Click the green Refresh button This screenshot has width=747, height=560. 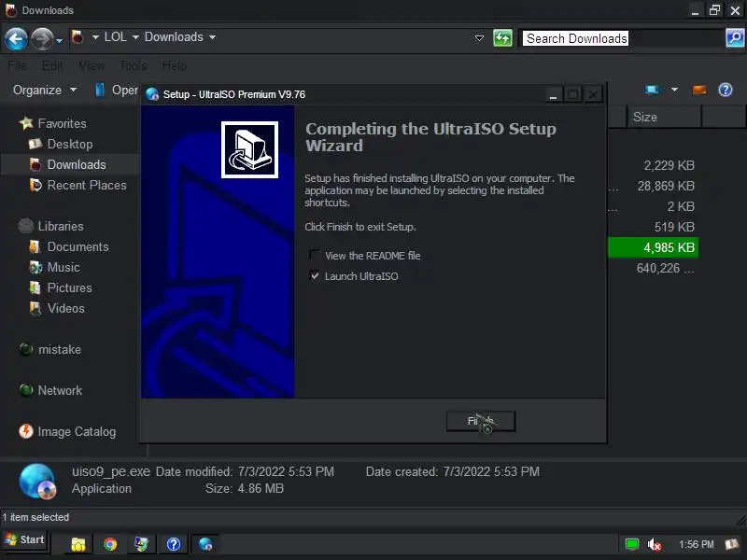[x=502, y=37]
